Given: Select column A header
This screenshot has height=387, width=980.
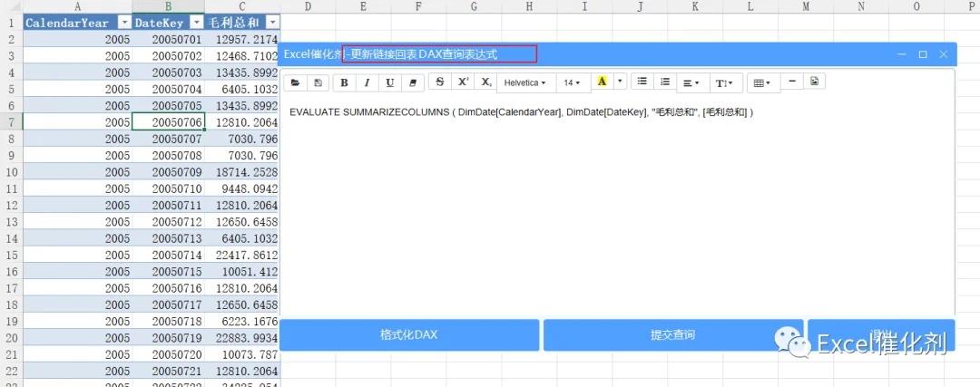Looking at the screenshot, I should pyautogui.click(x=77, y=6).
